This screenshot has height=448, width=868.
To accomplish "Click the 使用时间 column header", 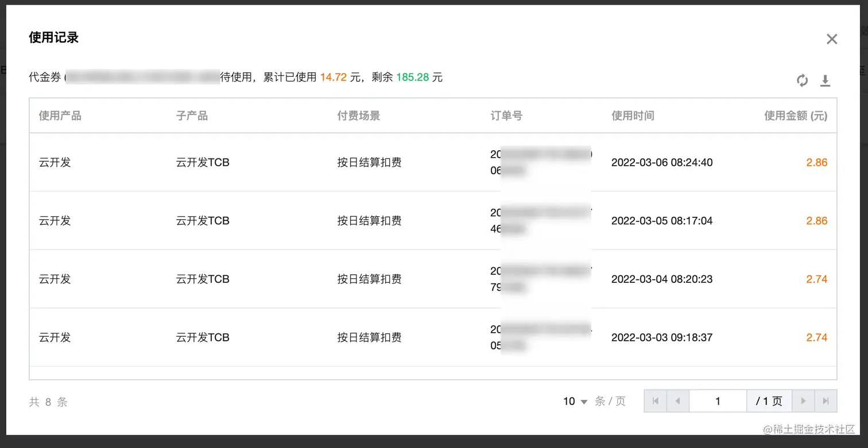I will [633, 116].
